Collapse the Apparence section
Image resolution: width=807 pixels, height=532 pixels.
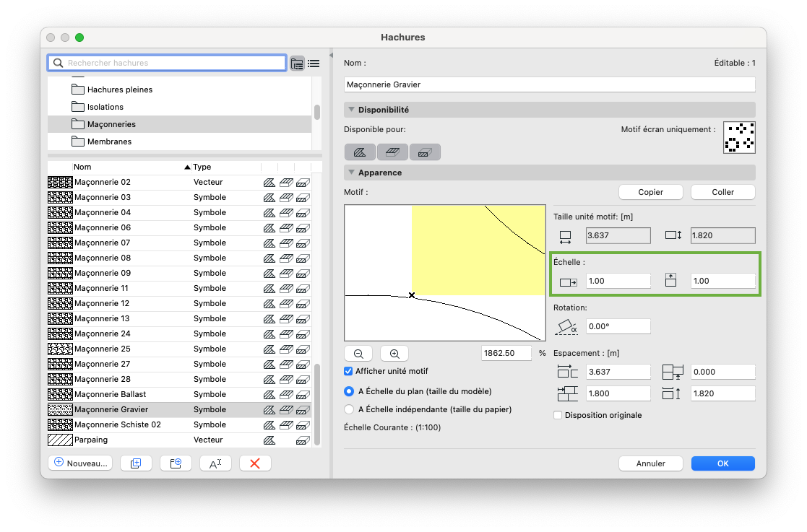coord(352,173)
